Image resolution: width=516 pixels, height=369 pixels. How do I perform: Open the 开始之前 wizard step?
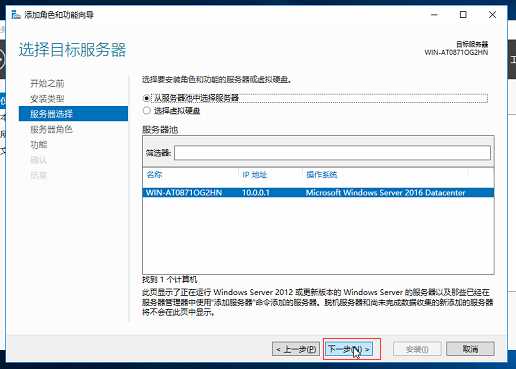click(47, 83)
